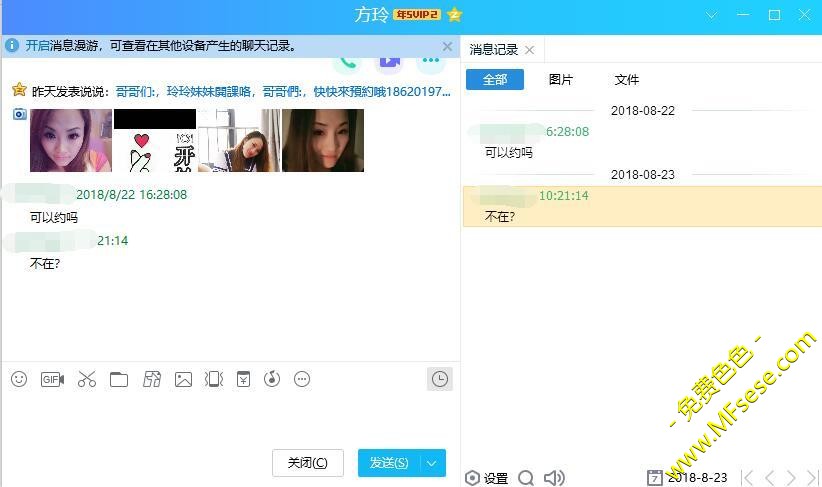The image size is (822, 487).
Task: Open the title bar dropdown menu arrow
Action: click(712, 15)
